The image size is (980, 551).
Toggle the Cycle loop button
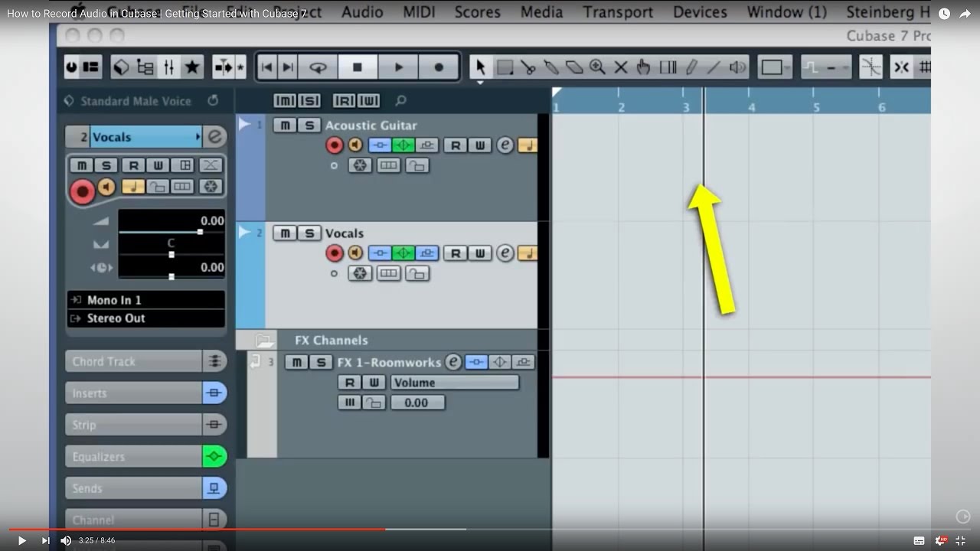click(x=318, y=67)
